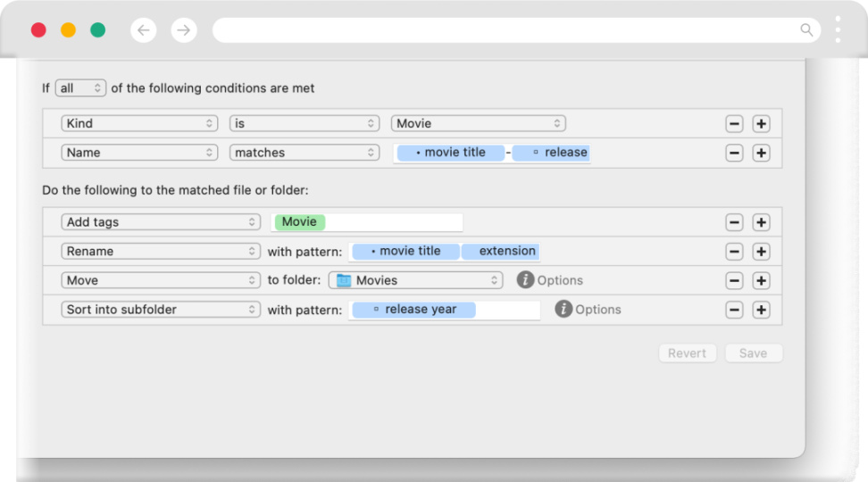Click the Revert button

pyautogui.click(x=687, y=353)
